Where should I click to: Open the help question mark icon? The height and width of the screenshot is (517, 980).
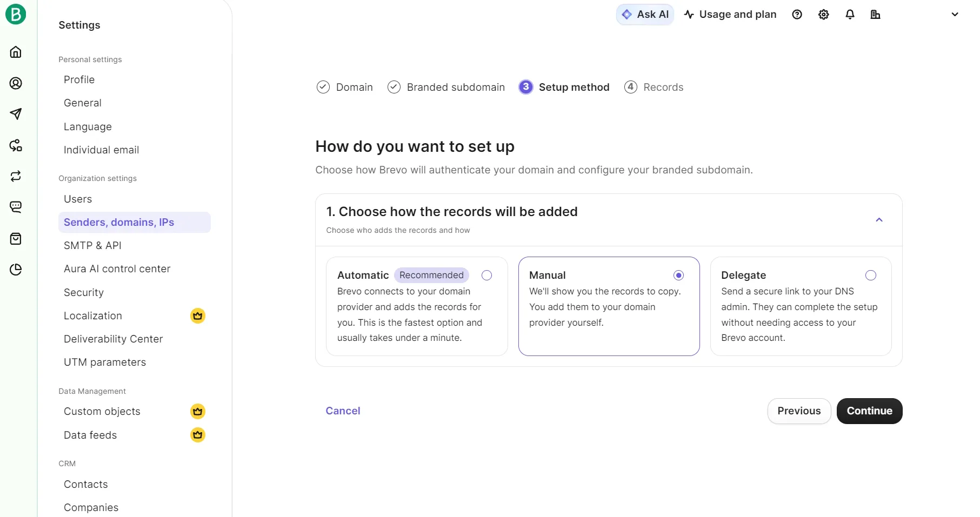[797, 15]
